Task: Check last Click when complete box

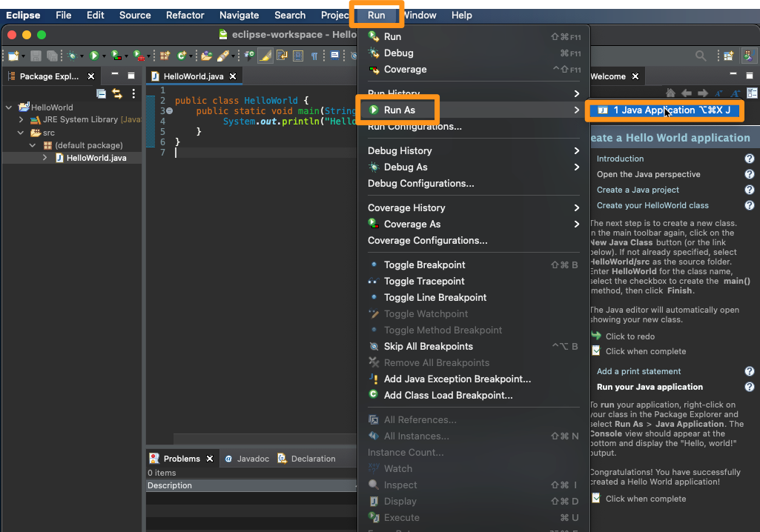Action: click(596, 499)
